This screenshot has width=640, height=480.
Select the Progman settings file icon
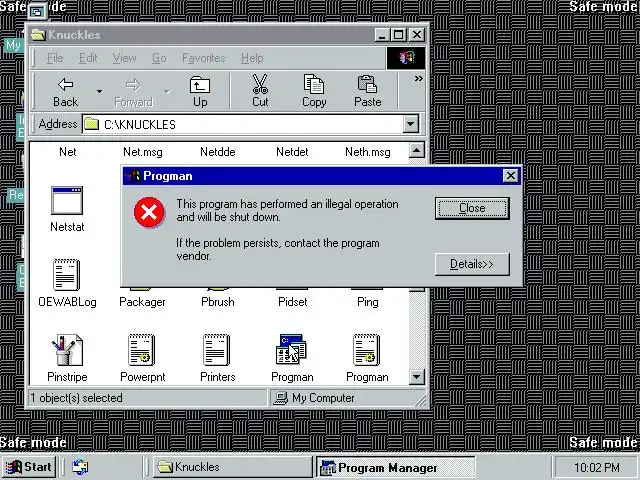tap(367, 350)
